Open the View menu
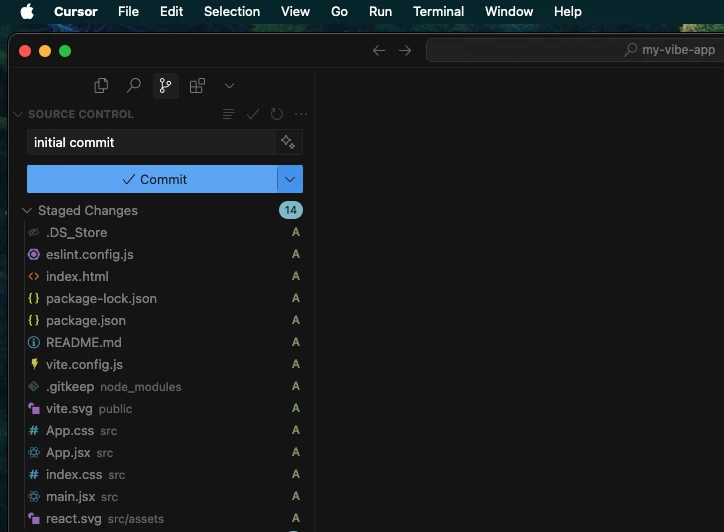This screenshot has height=532, width=724. coord(296,12)
